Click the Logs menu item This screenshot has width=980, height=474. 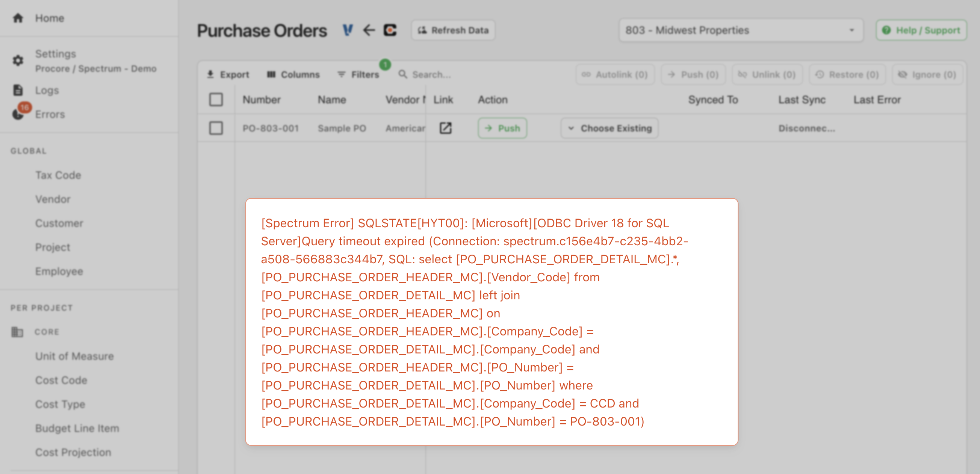pos(47,90)
